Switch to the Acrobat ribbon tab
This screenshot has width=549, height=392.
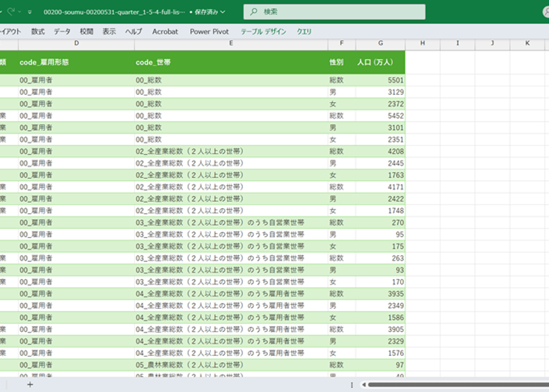[165, 31]
